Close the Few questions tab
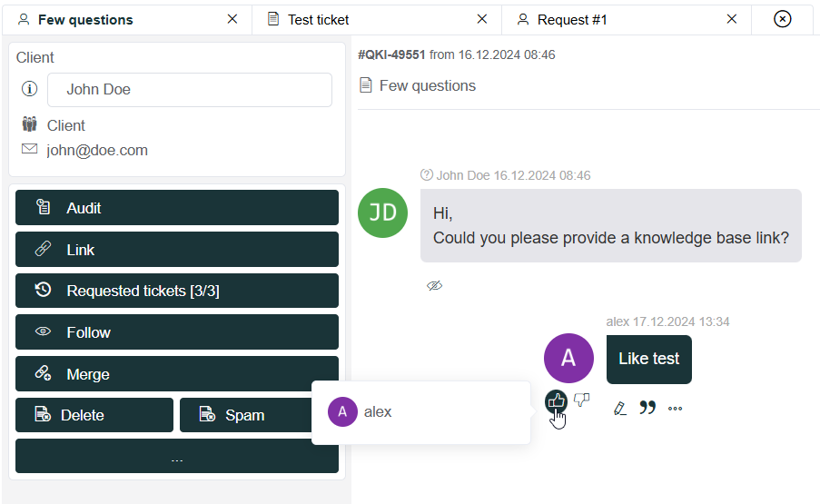820x504 pixels. point(232,19)
